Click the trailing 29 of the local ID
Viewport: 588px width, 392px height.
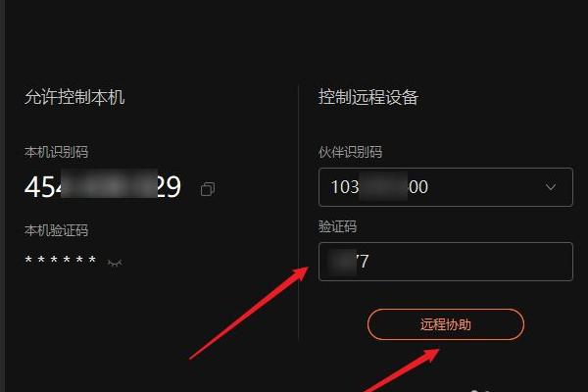pyautogui.click(x=169, y=186)
